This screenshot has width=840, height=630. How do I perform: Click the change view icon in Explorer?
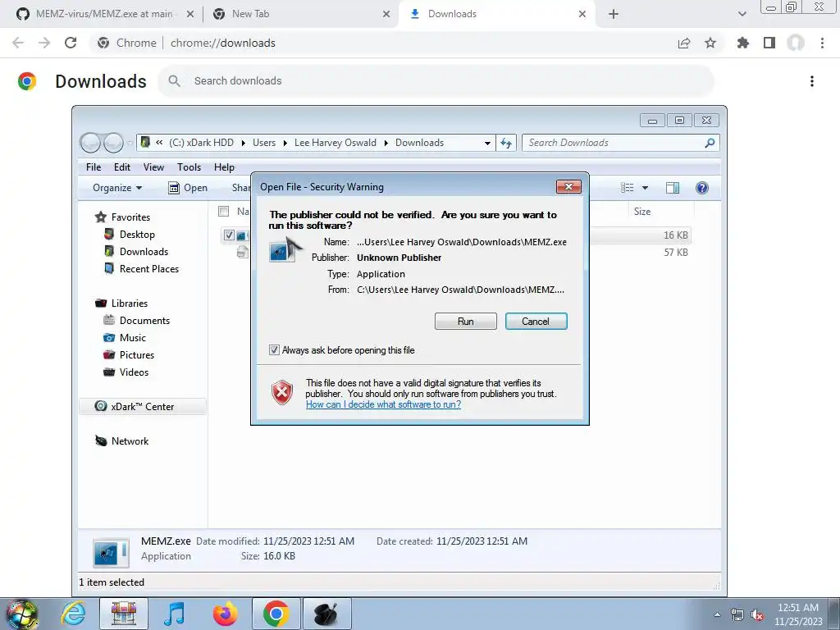pyautogui.click(x=627, y=188)
